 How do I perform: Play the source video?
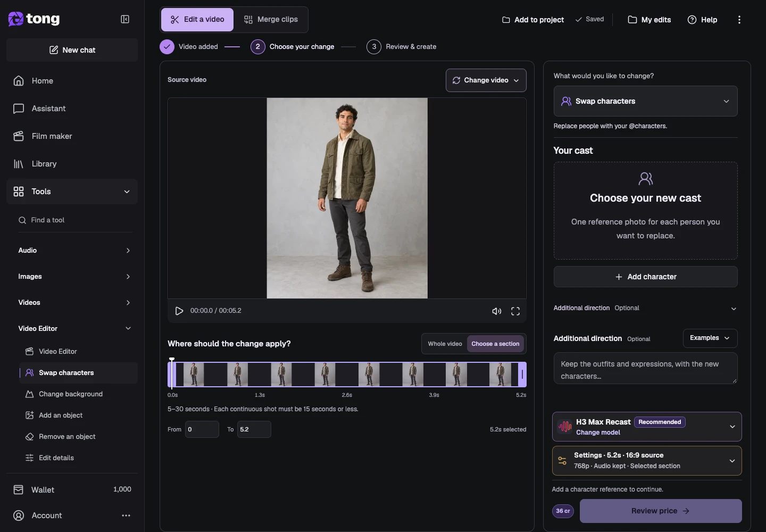click(179, 311)
